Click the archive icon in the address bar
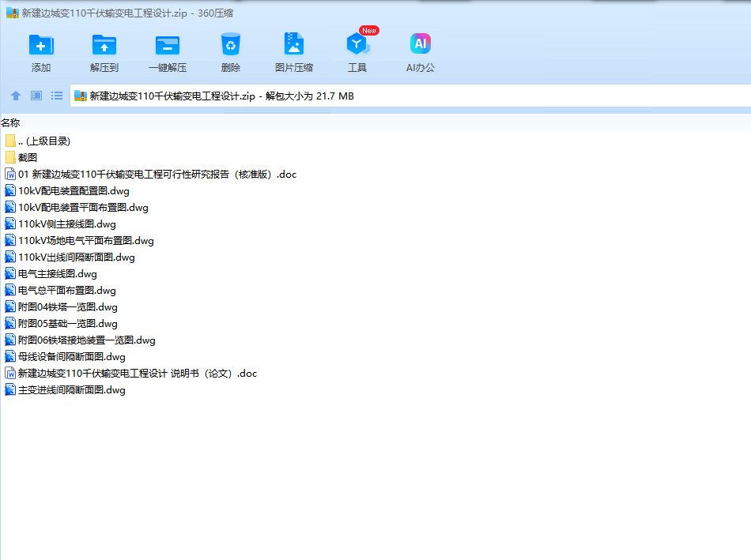The image size is (751, 560). click(x=81, y=96)
